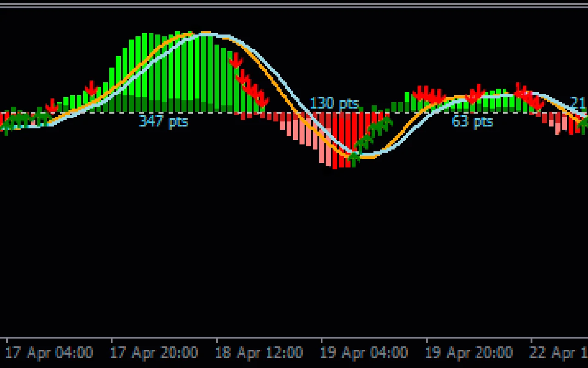Select the first red arrow near the zero line

click(52, 106)
